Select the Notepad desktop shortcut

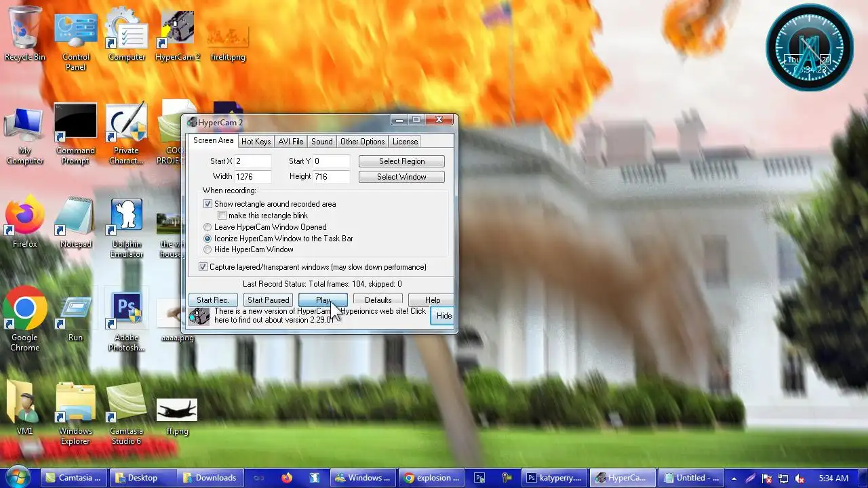(76, 222)
